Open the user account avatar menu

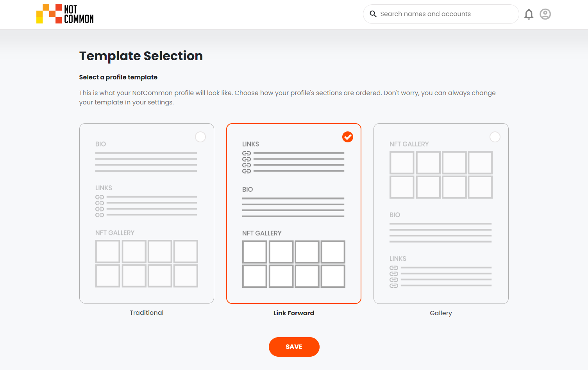pos(545,14)
